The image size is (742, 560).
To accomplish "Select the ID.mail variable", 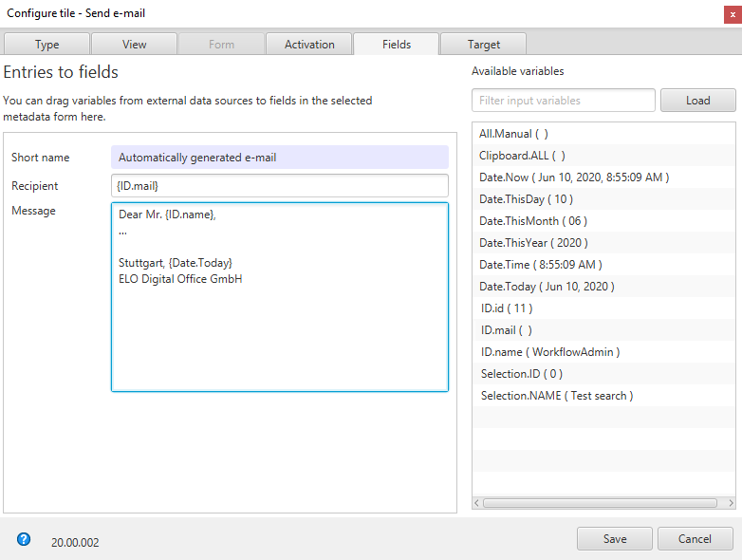I will [507, 330].
